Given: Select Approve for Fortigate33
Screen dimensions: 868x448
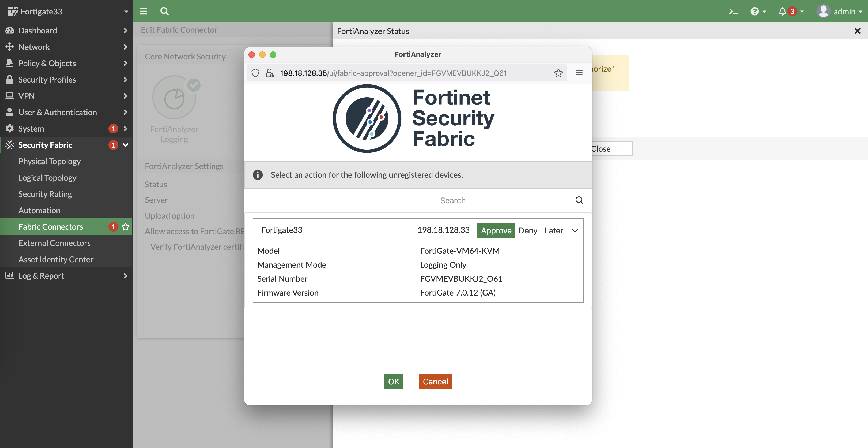Looking at the screenshot, I should point(496,231).
